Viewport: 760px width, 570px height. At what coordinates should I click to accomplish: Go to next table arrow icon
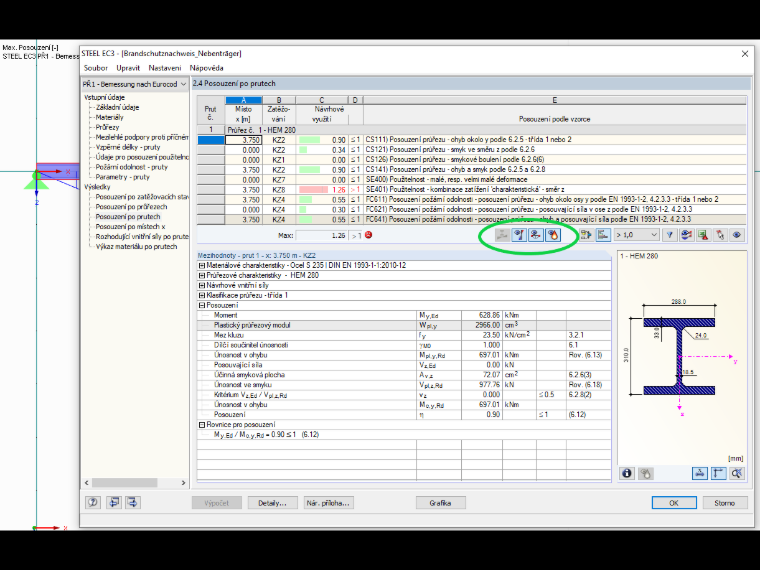[x=132, y=503]
